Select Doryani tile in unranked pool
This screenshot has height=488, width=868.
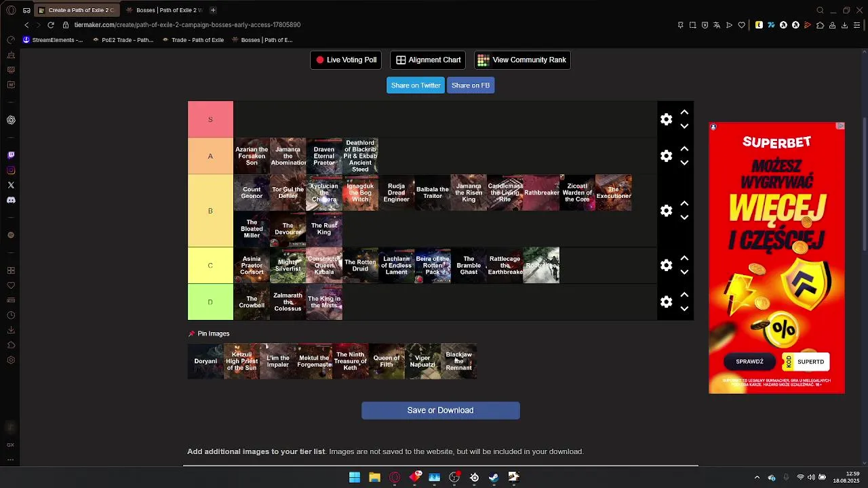(205, 361)
